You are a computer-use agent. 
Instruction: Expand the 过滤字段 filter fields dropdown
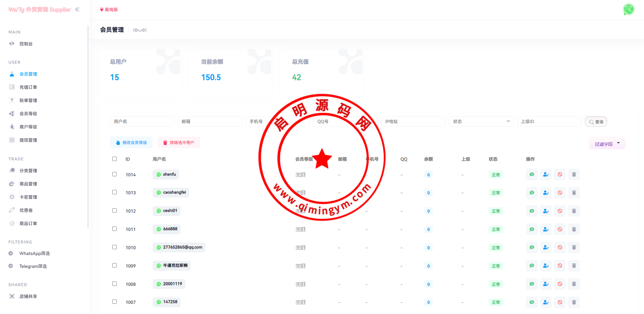pos(607,144)
